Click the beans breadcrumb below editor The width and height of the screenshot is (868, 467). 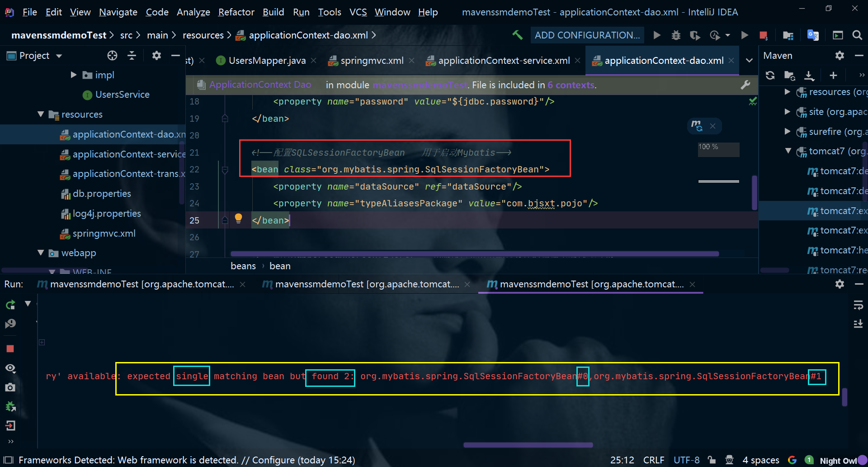pyautogui.click(x=243, y=266)
